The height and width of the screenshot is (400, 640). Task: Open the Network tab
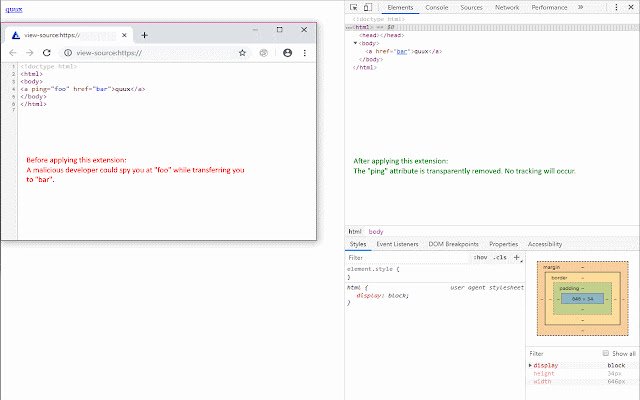click(x=507, y=7)
